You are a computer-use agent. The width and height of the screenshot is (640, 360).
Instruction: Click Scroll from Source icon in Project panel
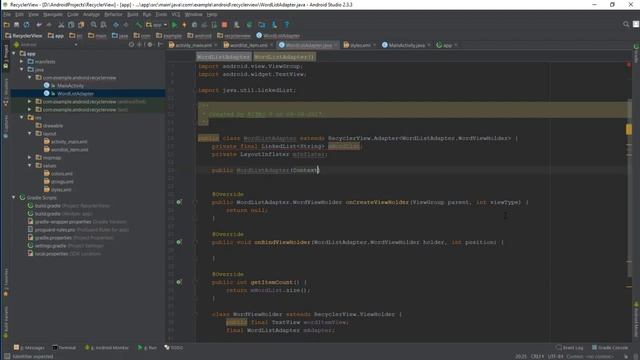[131, 44]
